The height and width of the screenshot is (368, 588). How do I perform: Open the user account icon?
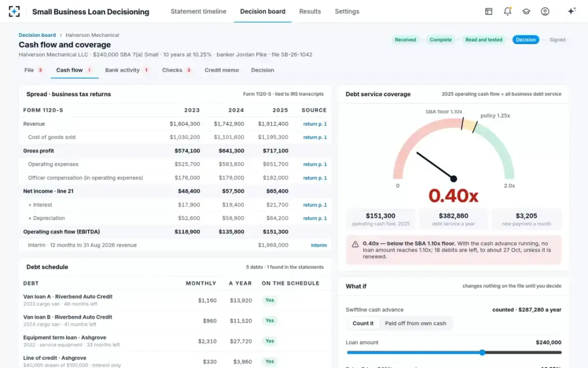coord(545,11)
